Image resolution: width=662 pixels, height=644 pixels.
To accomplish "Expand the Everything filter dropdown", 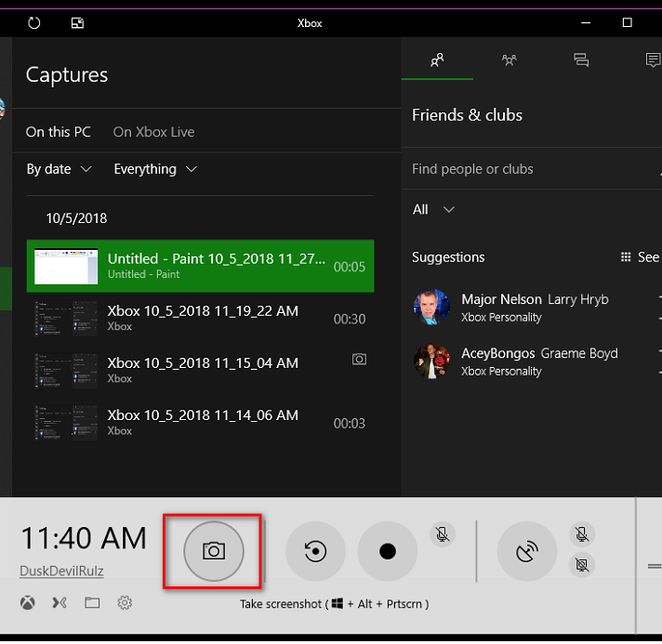I will tap(155, 169).
